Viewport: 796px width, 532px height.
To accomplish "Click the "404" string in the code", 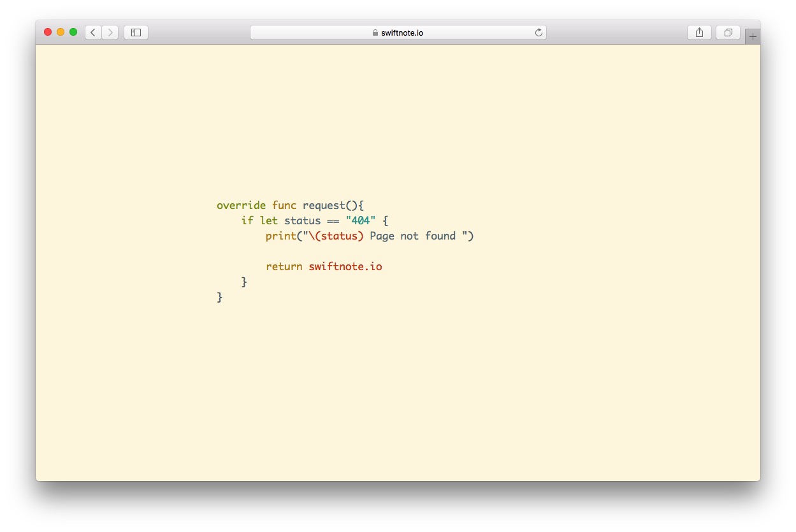I will [361, 220].
